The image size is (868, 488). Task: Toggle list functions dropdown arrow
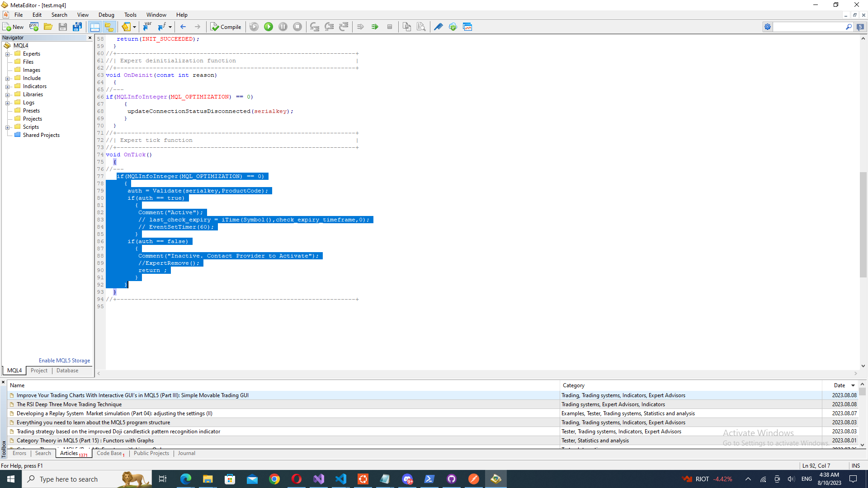click(x=170, y=27)
